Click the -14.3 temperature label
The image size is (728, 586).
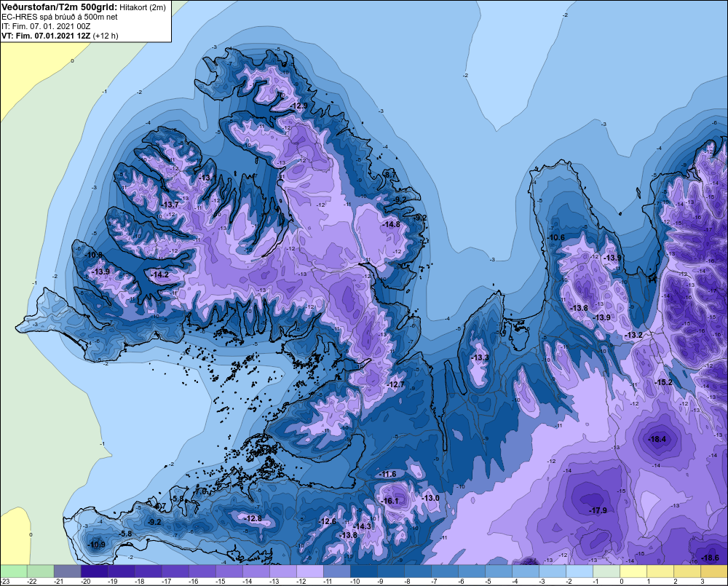363,526
